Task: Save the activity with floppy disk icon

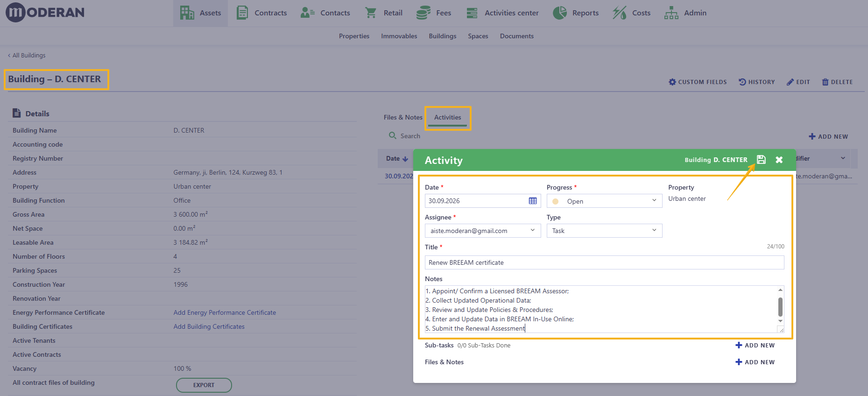Action: 761,160
